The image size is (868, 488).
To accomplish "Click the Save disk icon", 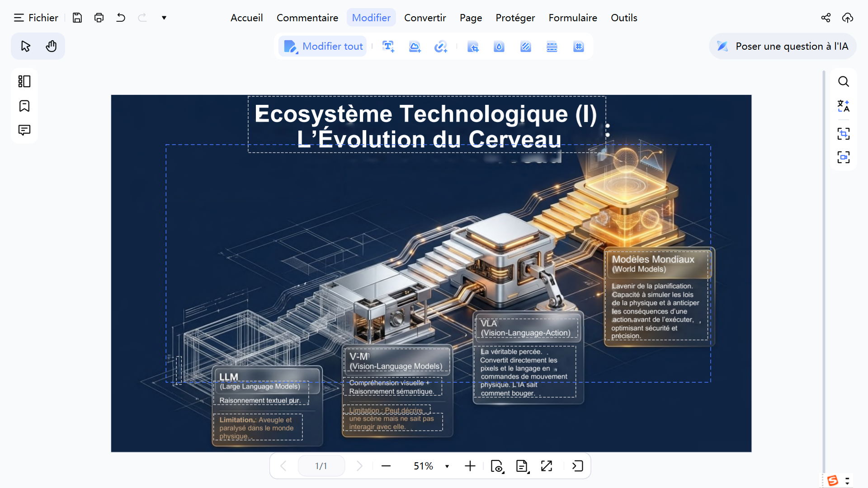I will pyautogui.click(x=77, y=18).
